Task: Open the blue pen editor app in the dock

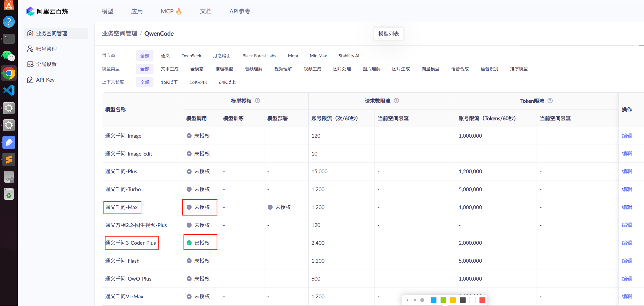Action: [9, 142]
